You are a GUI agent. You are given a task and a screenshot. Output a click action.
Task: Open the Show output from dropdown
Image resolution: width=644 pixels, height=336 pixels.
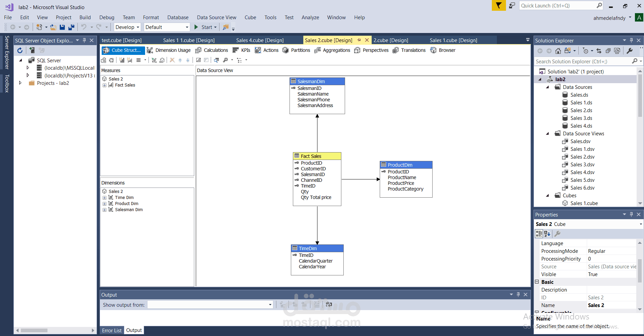click(x=269, y=304)
